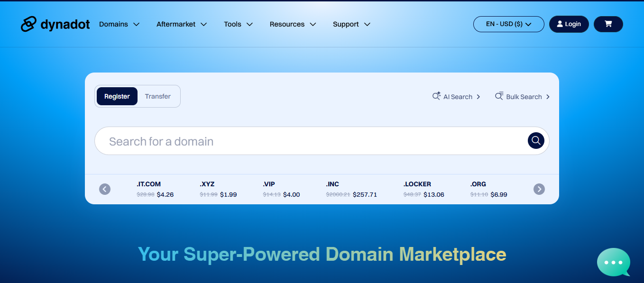Open Bulk Search link
The width and height of the screenshot is (644, 283).
pos(522,97)
